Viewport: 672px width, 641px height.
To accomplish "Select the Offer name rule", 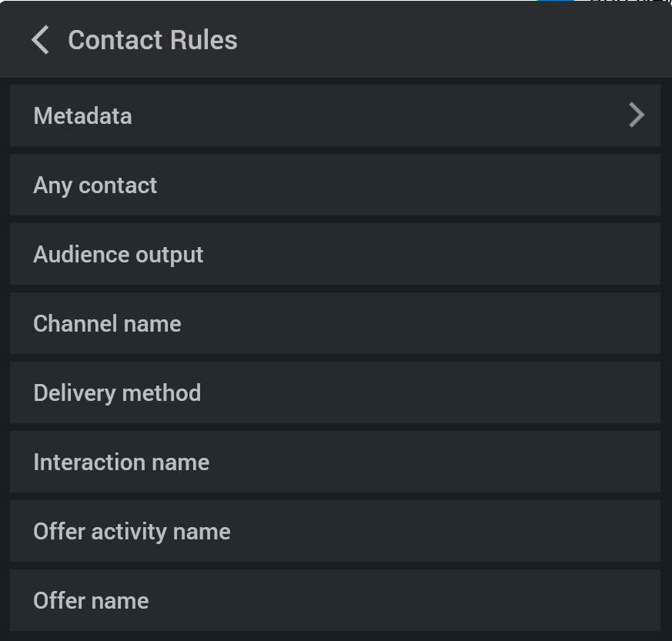I will pyautogui.click(x=335, y=600).
